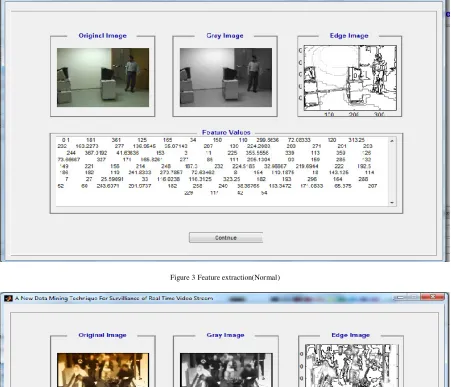This screenshot has height=387, width=451.
Task: Select the upper Original Image thumbnail
Action: click(x=103, y=77)
